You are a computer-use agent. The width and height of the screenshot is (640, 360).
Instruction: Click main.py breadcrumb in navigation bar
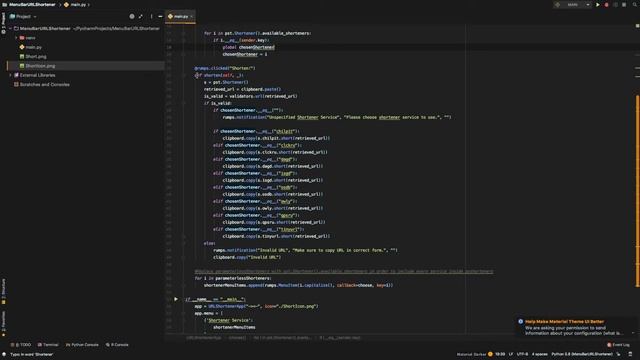pyautogui.click(x=75, y=4)
